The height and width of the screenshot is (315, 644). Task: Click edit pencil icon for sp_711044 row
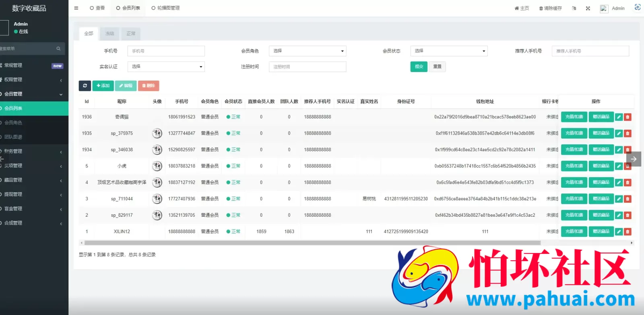pos(619,199)
